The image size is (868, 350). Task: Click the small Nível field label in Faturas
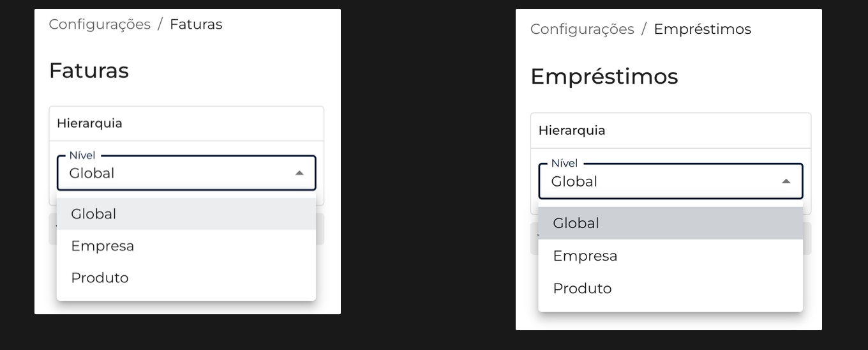tap(82, 156)
